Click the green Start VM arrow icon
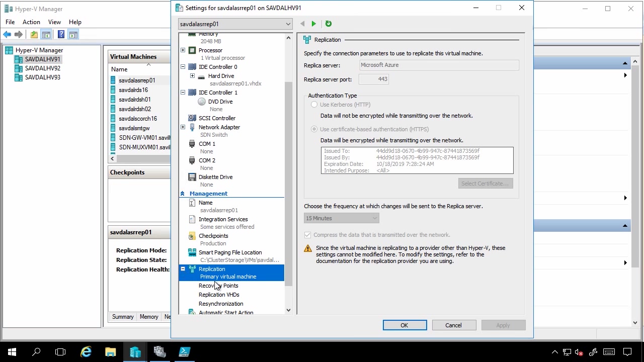This screenshot has height=362, width=644. 313,24
